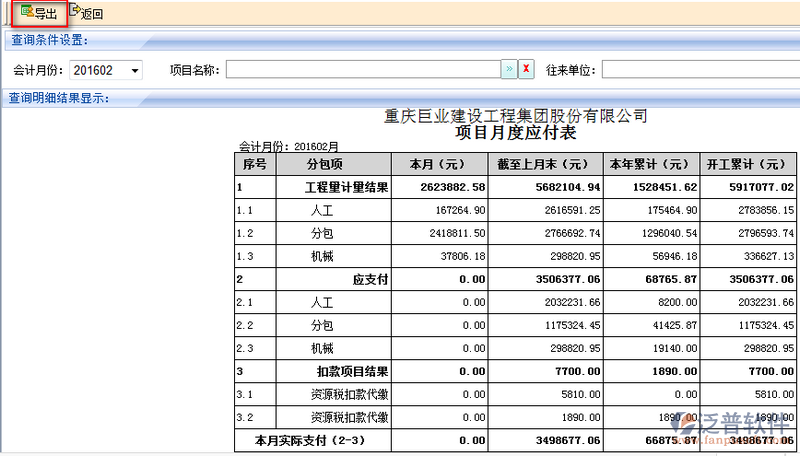800x456 pixels.
Task: Click the 导出 export icon
Action: pyautogui.click(x=27, y=12)
